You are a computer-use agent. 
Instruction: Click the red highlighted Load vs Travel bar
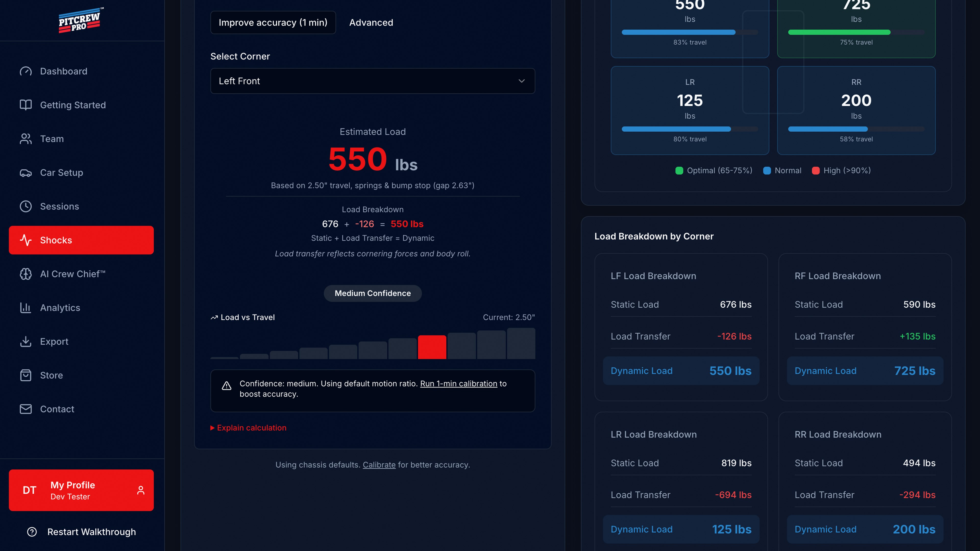click(432, 347)
